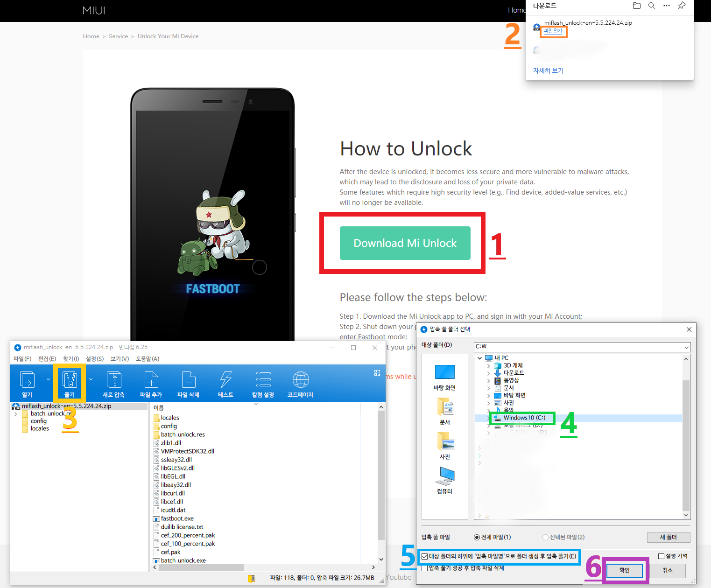Toggle remember settings (설정 기억) checkbox
The height and width of the screenshot is (588, 711).
[661, 556]
